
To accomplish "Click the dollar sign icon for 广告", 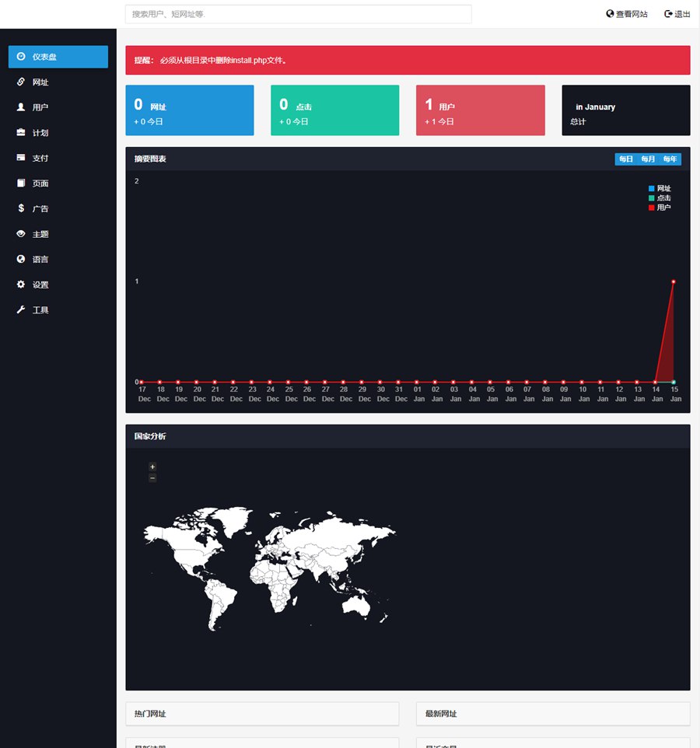I will pyautogui.click(x=21, y=208).
